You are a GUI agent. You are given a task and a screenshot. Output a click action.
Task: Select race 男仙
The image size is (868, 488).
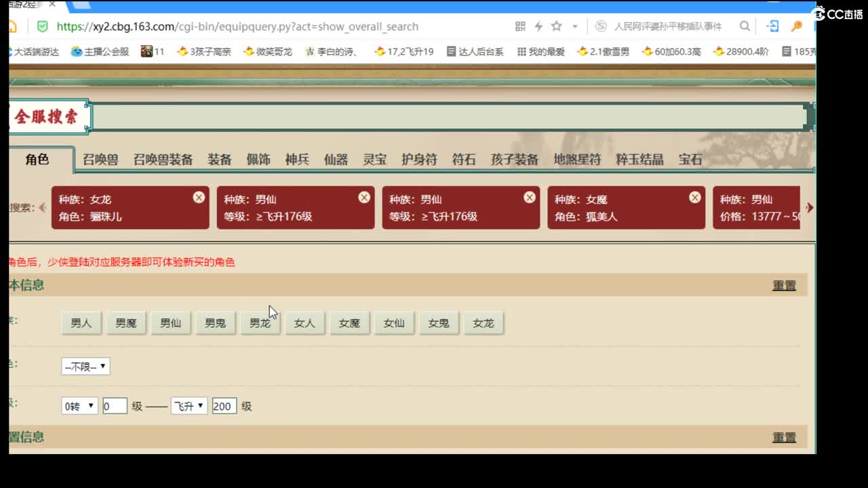pyautogui.click(x=171, y=323)
